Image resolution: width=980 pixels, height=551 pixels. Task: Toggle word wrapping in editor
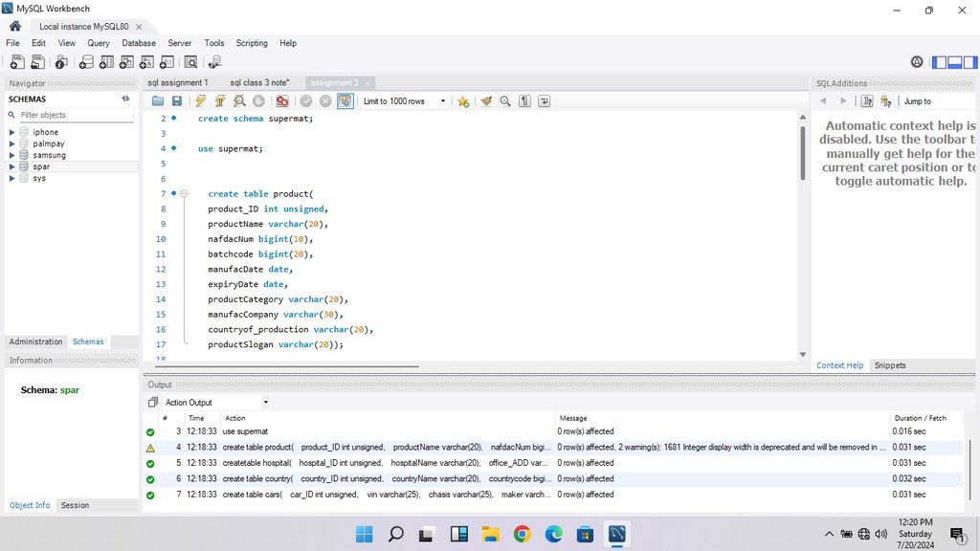click(x=545, y=101)
